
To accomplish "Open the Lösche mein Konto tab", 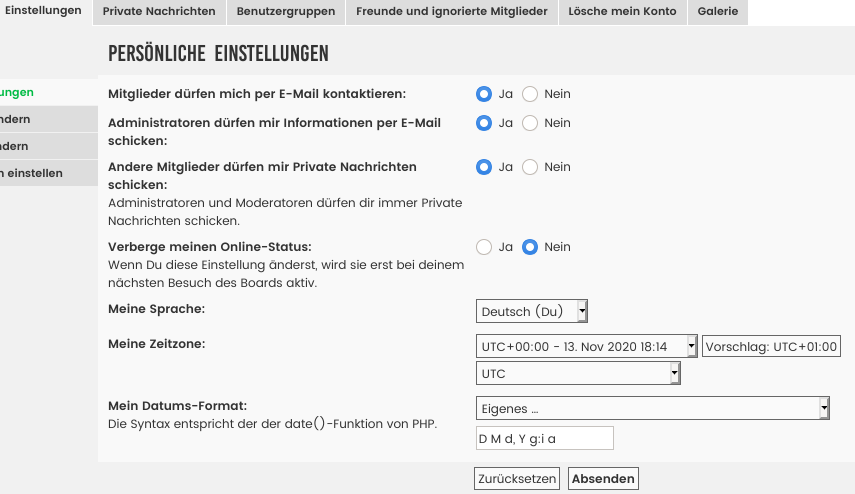I will coord(622,12).
